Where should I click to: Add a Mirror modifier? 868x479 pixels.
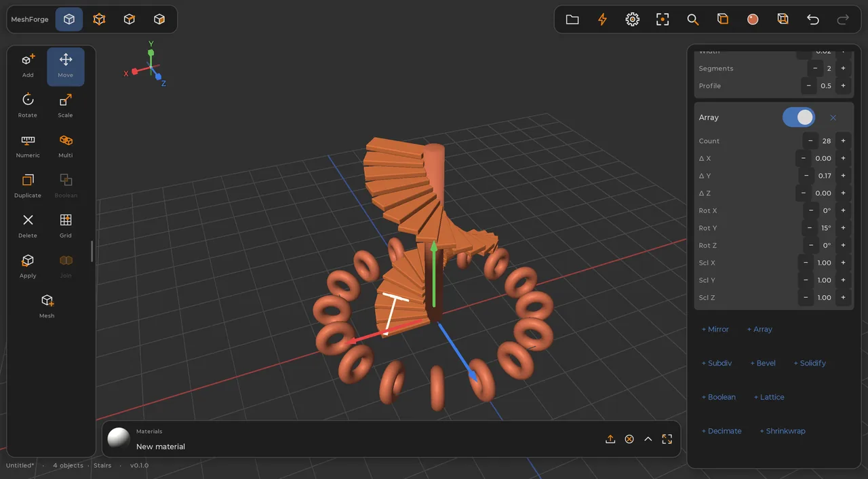[x=715, y=329]
